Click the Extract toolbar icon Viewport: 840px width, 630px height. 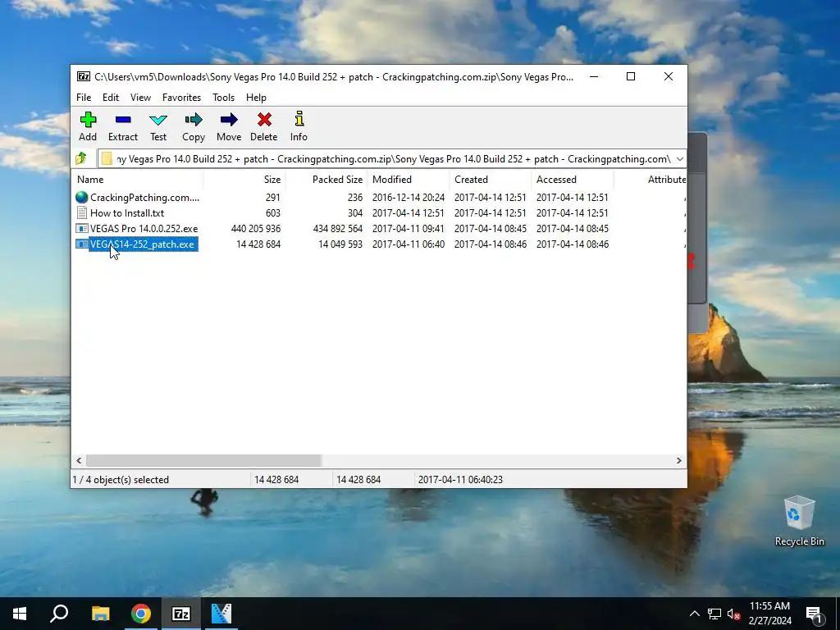coord(123,120)
